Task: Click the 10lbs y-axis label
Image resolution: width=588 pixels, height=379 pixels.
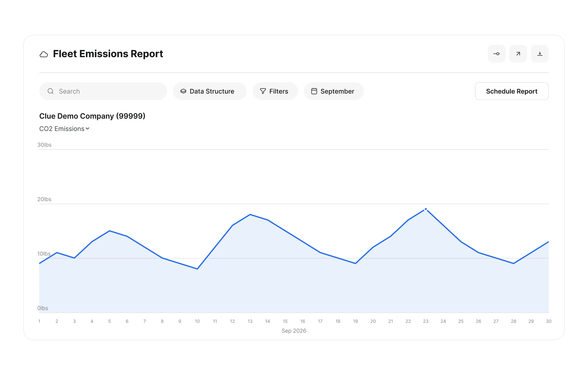Action: pos(44,254)
